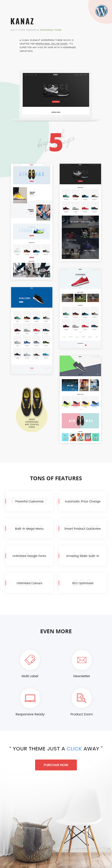This screenshot has width=112, height=868.
Task: Click the Amazing Slider built-in card
Action: pyautogui.click(x=83, y=556)
